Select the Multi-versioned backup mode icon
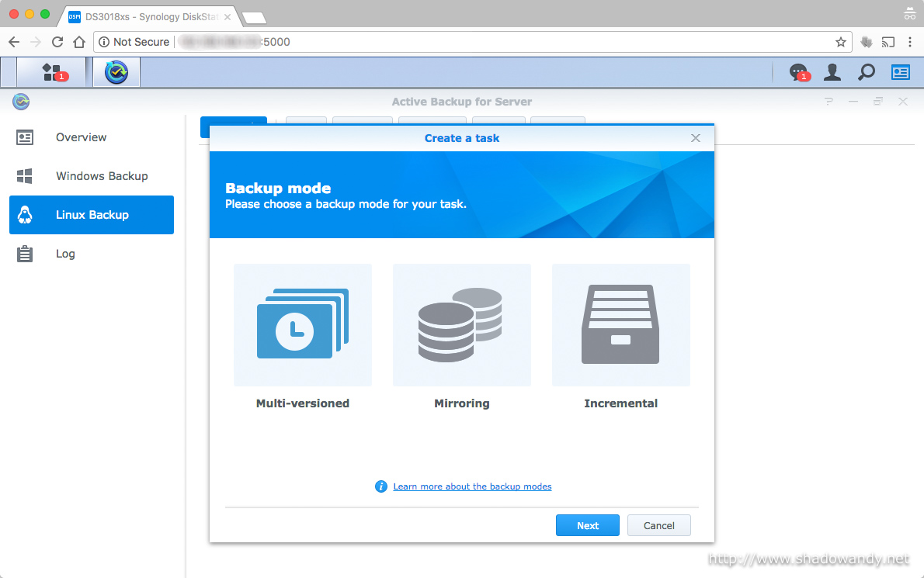 pos(303,325)
